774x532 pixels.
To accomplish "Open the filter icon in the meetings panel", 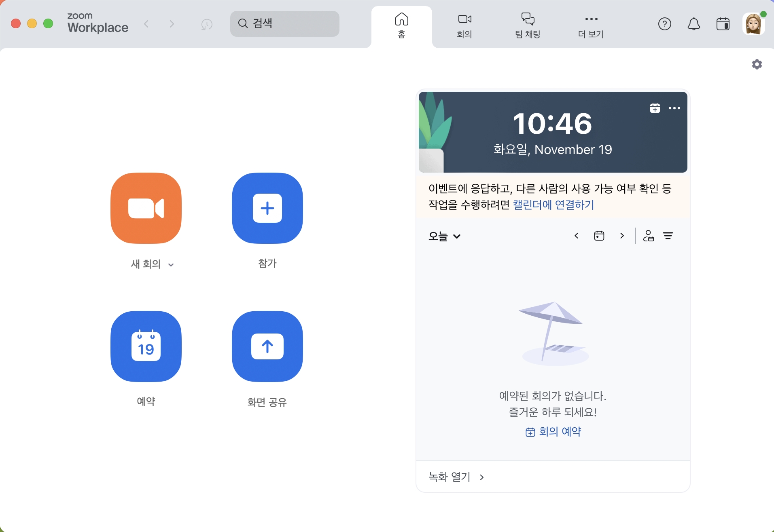I will tap(668, 236).
